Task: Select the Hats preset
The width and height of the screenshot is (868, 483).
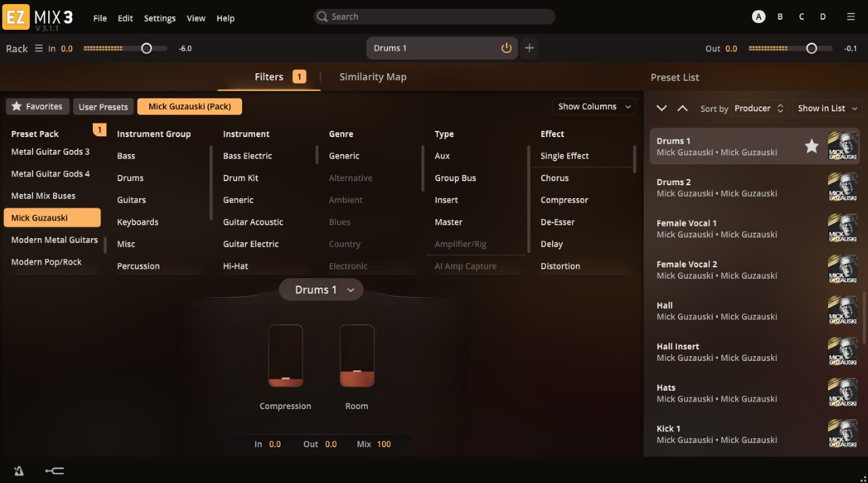Action: [755, 393]
